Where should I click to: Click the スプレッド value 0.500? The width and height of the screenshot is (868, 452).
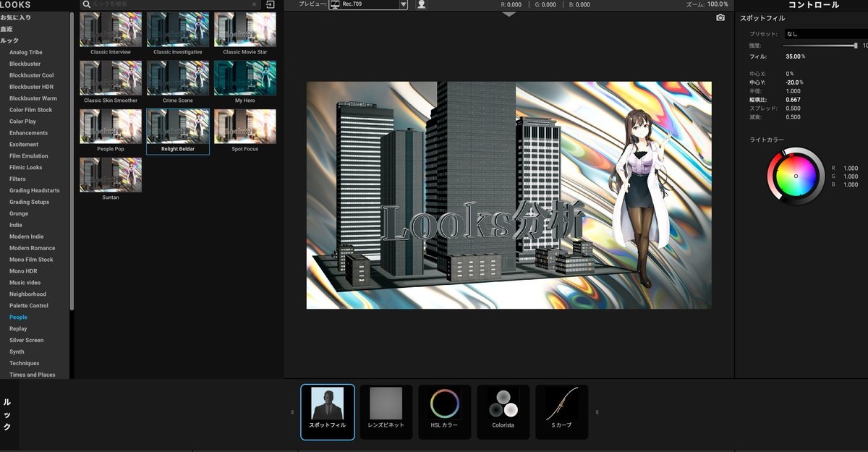(793, 108)
